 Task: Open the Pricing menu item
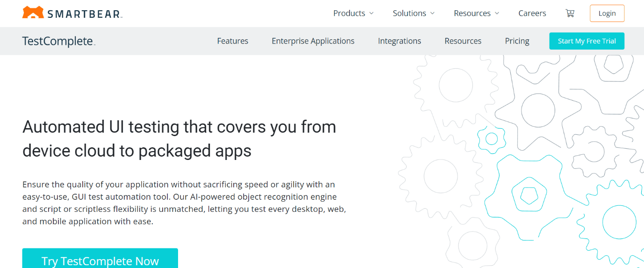pos(517,41)
